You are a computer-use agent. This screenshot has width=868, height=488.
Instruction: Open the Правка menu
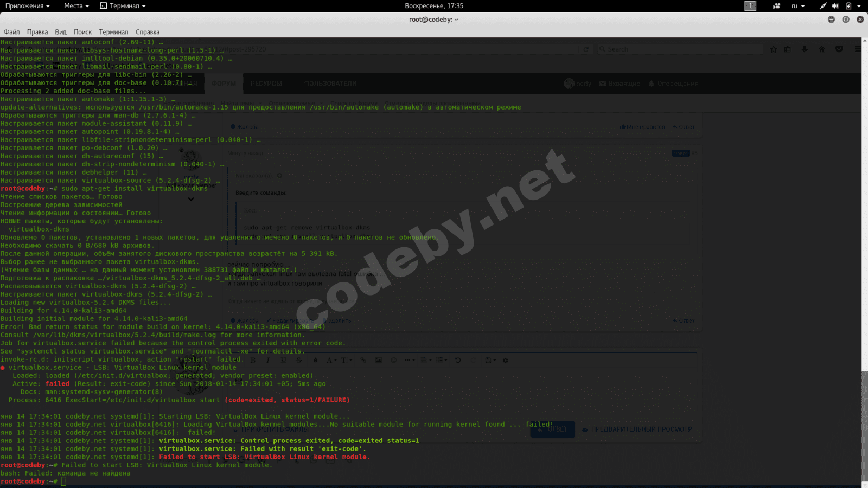tap(37, 32)
